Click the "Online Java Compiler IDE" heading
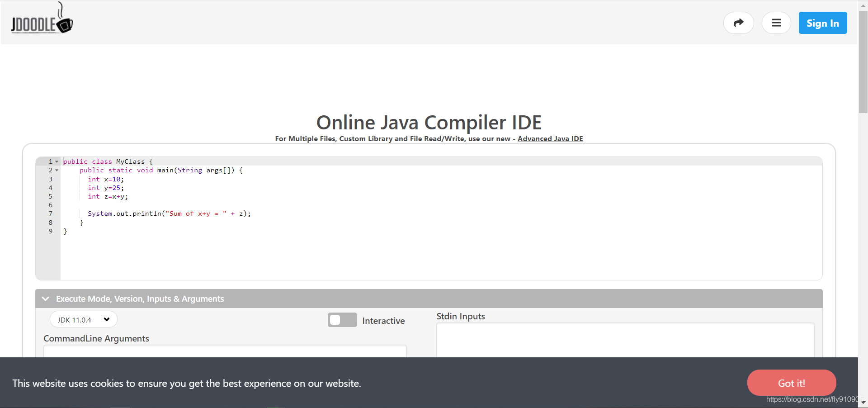Screen dimensions: 868x408 429,123
